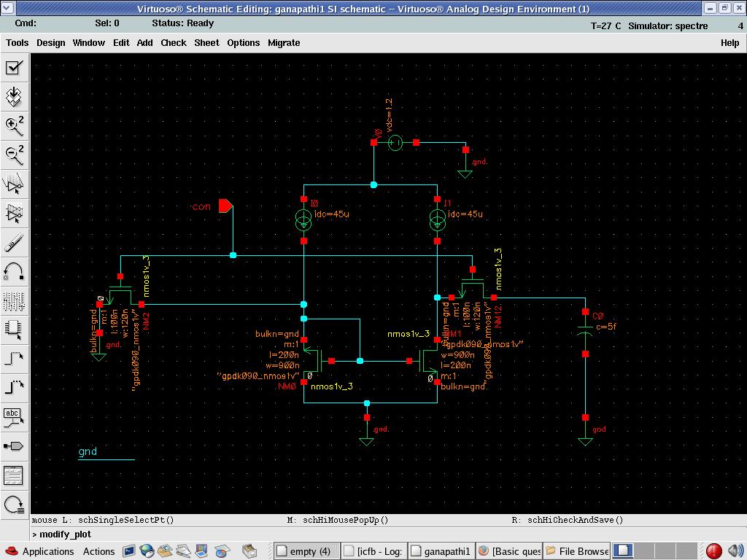Click the Undo arrow icon
The height and width of the screenshot is (560, 747).
click(14, 271)
